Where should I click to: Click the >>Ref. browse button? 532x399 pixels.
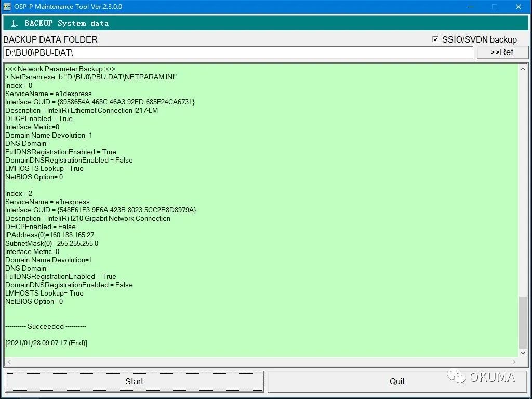502,52
